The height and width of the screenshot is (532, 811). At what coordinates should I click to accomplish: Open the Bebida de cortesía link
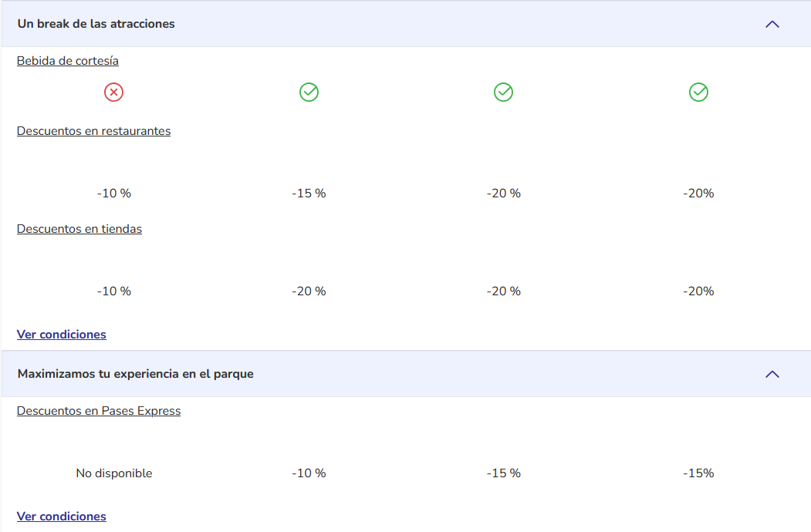click(68, 61)
